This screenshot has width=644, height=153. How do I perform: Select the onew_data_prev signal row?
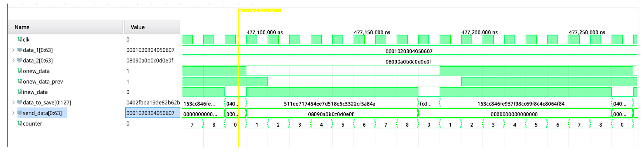(x=43, y=82)
